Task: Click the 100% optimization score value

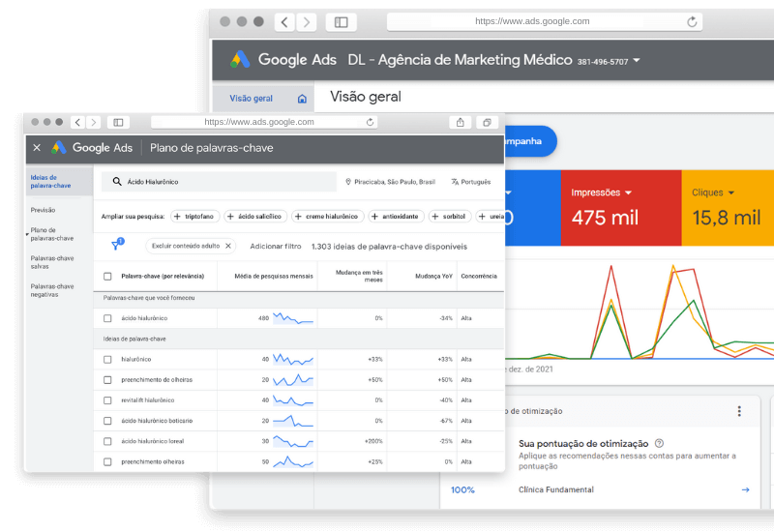Action: click(x=462, y=489)
